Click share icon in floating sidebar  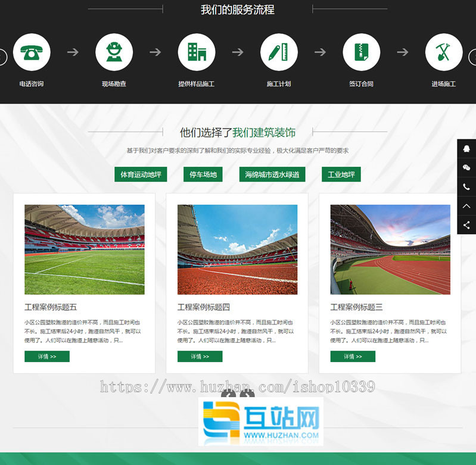pos(466,225)
